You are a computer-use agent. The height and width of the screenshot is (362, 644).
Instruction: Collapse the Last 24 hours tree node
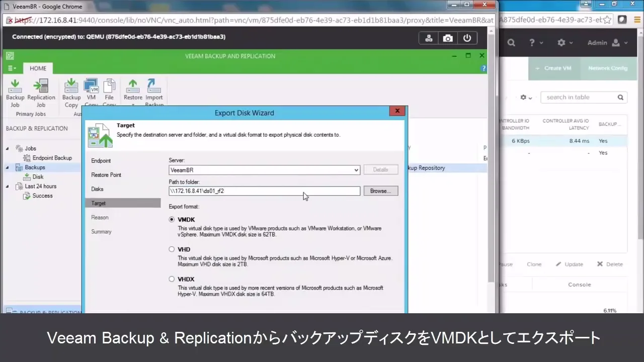8,187
